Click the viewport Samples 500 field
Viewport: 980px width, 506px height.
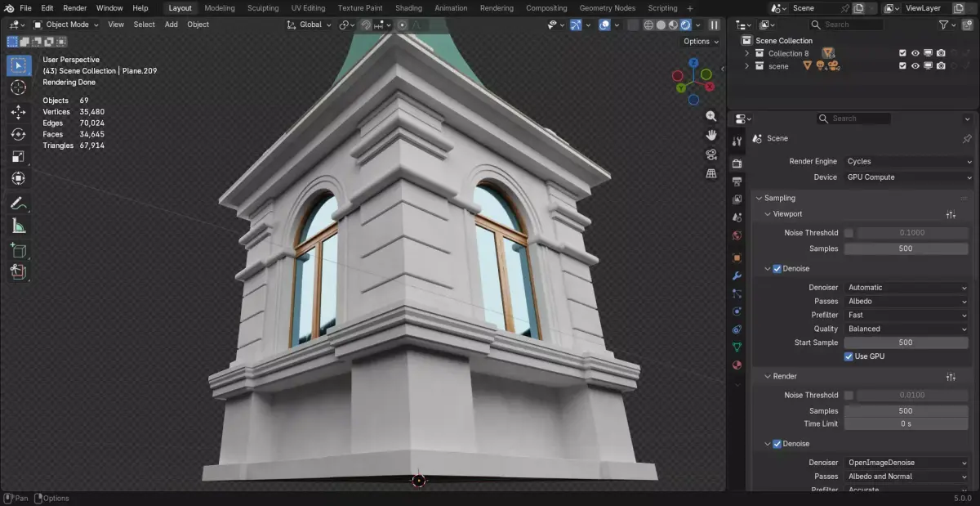coord(906,249)
